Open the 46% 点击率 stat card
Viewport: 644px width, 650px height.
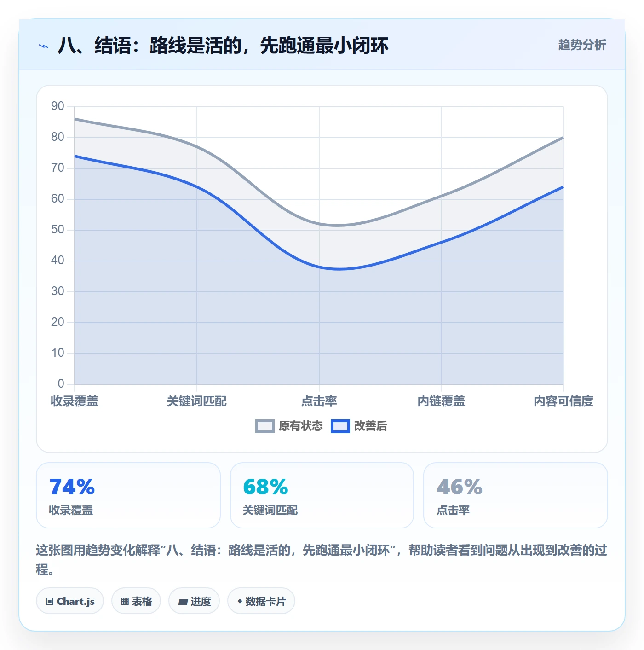click(516, 495)
